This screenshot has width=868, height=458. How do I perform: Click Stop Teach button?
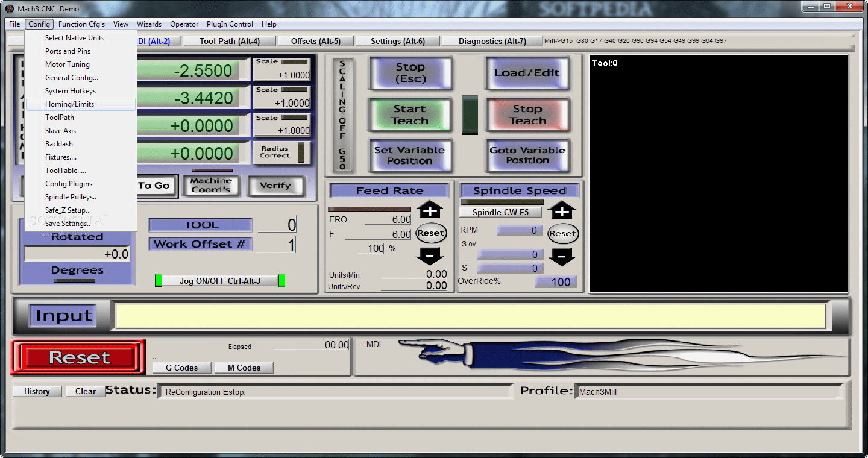[x=527, y=114]
